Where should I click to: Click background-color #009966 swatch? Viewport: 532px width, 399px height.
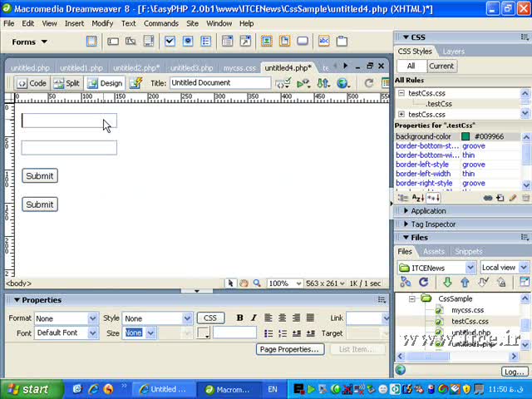click(x=465, y=136)
